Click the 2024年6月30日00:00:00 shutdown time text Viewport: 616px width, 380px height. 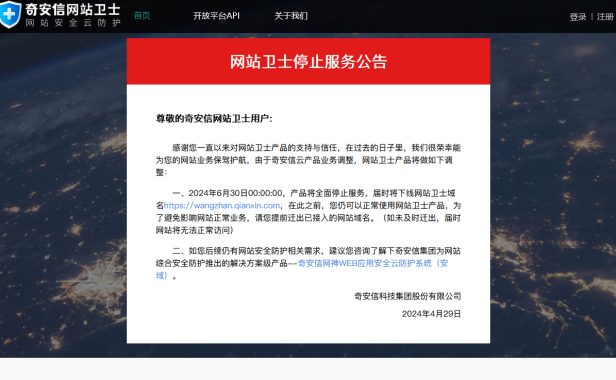[236, 193]
